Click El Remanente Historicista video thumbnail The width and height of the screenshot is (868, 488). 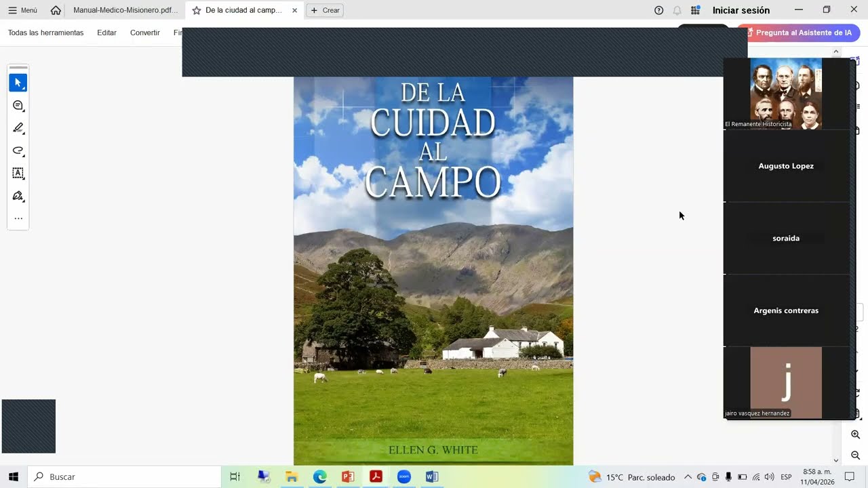click(786, 94)
